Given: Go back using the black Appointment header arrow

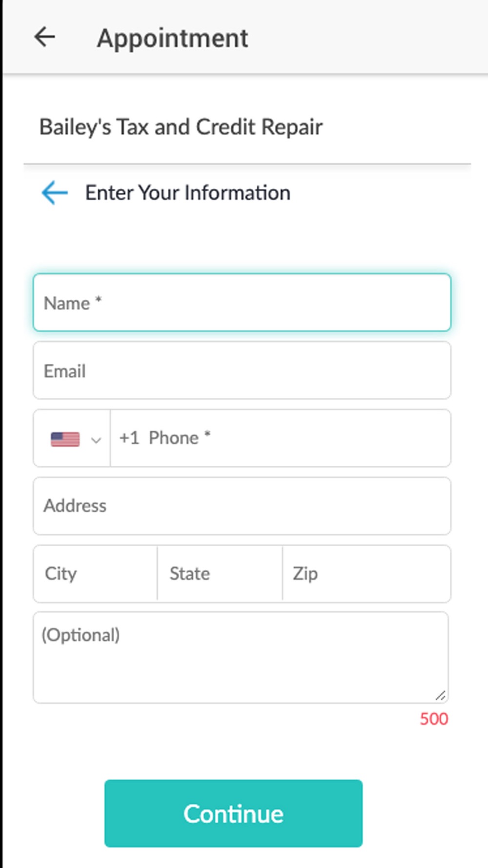Looking at the screenshot, I should click(44, 37).
